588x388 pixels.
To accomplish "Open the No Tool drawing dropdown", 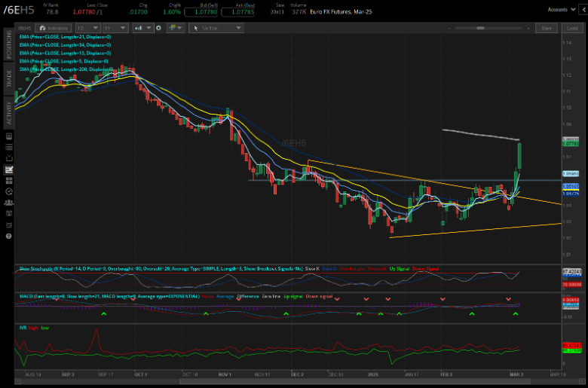I will point(216,28).
